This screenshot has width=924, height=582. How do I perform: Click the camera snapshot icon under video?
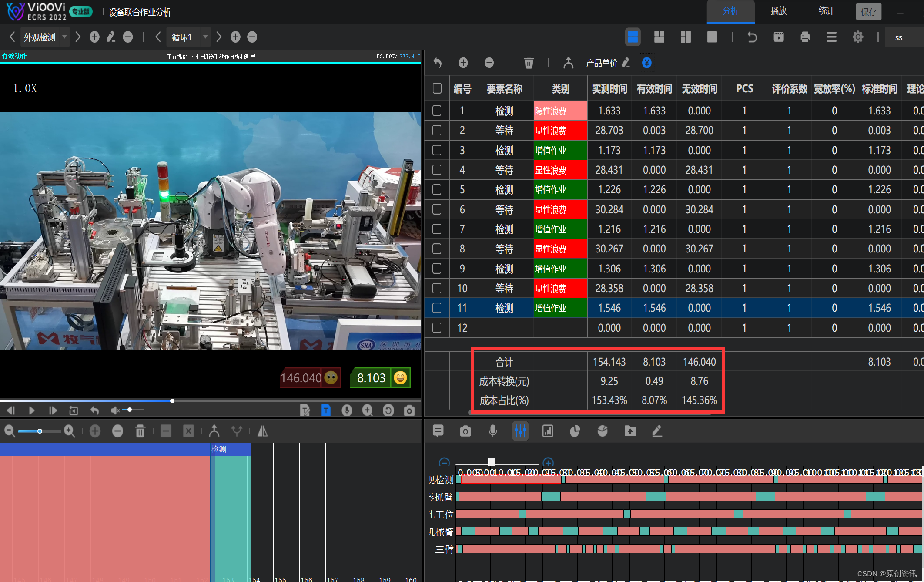coord(409,410)
